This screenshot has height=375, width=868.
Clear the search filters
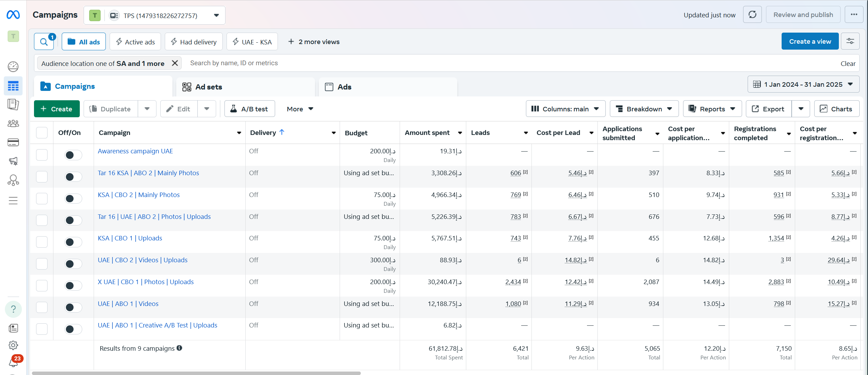[x=848, y=63]
